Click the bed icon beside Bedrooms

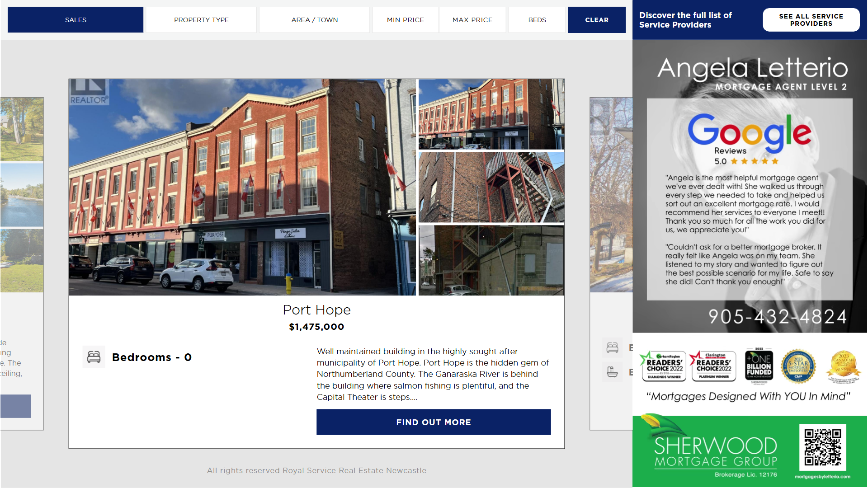point(94,357)
